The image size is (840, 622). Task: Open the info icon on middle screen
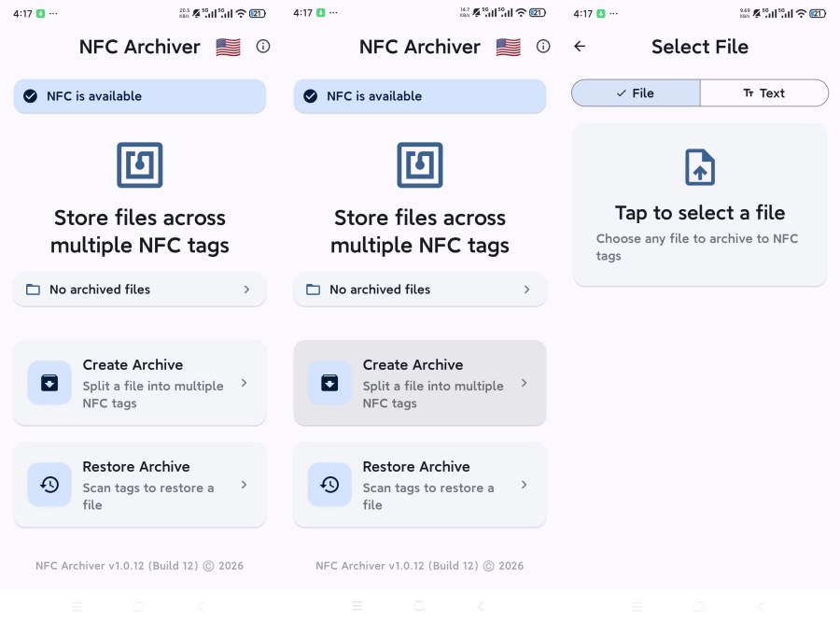[x=543, y=47]
